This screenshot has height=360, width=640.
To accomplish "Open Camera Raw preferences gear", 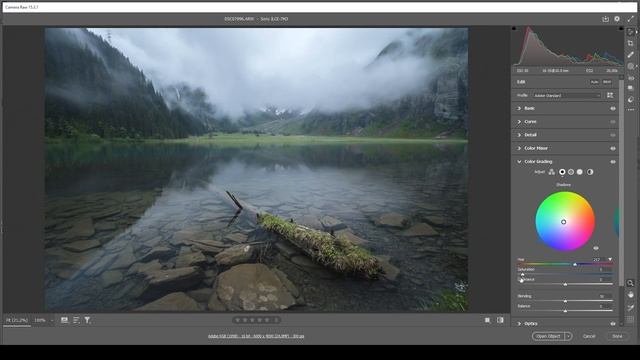I will [x=617, y=19].
